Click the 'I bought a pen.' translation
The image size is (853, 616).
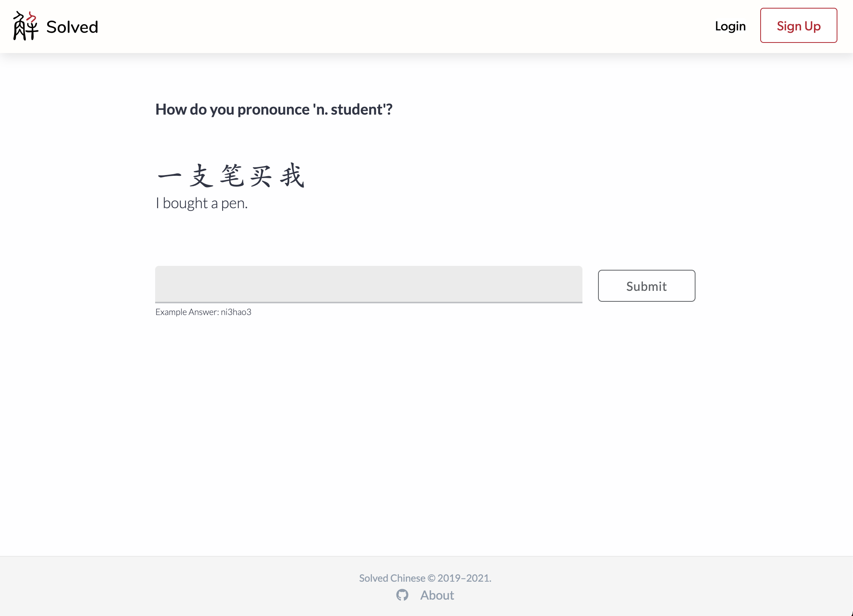[202, 203]
